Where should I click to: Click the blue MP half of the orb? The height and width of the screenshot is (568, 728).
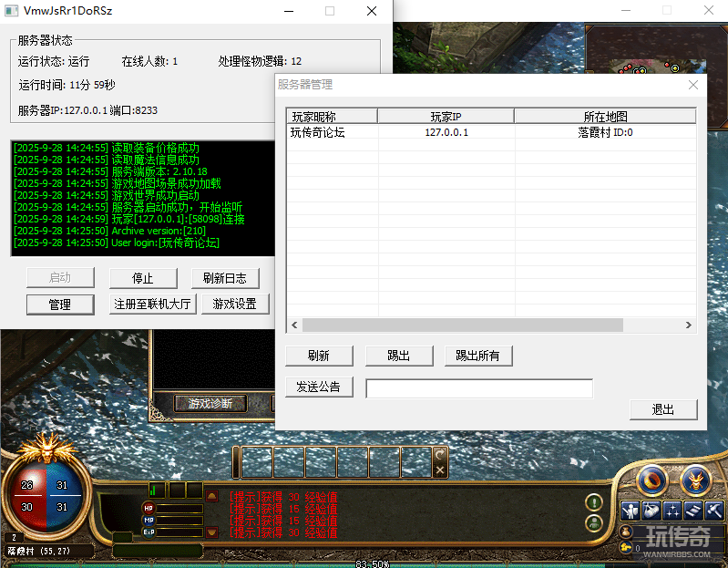pyautogui.click(x=63, y=497)
